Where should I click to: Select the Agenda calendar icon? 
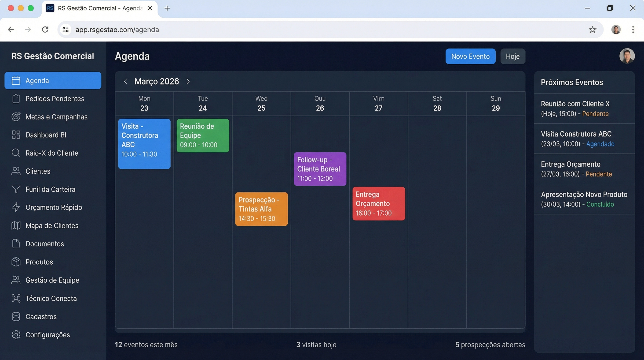click(16, 80)
